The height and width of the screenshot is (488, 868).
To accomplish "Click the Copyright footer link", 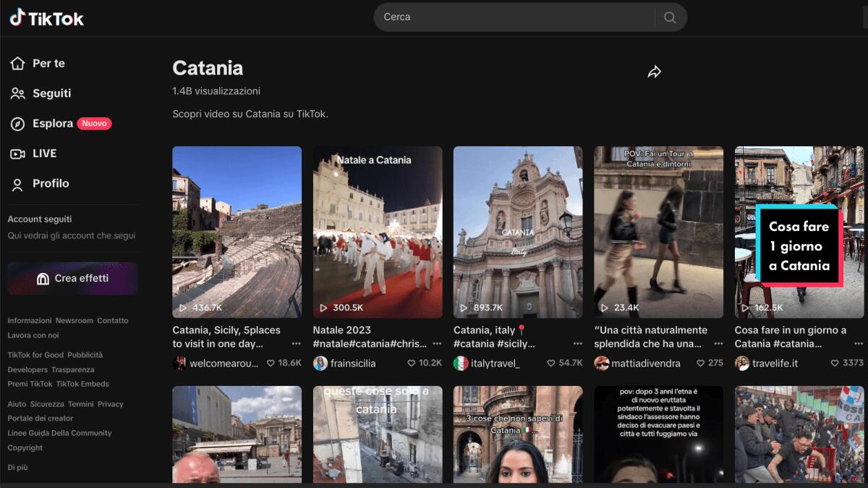I will coord(25,447).
